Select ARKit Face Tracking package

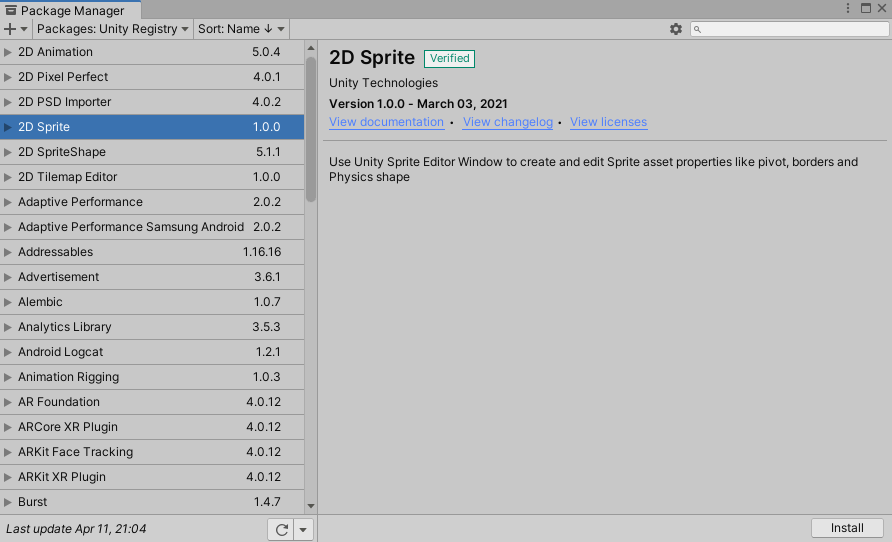(x=152, y=452)
